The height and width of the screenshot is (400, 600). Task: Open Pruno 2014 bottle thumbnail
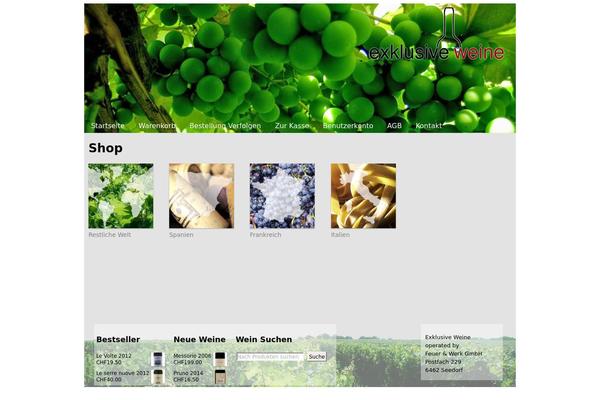[x=220, y=377]
